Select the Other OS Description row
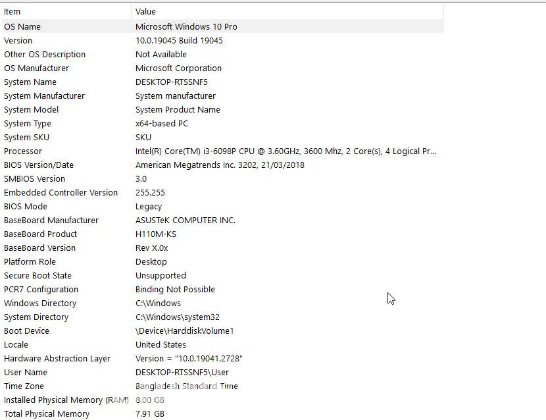This screenshot has width=546, height=420. [45, 54]
